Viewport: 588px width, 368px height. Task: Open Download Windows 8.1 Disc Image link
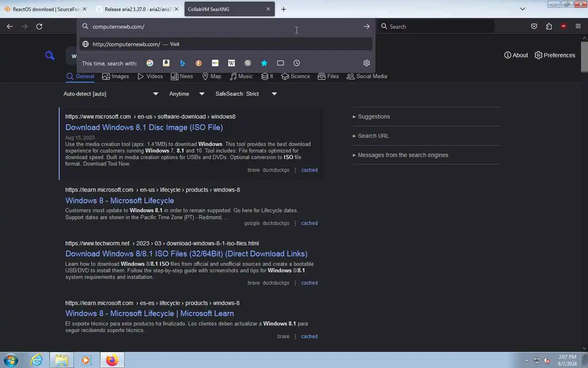coord(144,128)
